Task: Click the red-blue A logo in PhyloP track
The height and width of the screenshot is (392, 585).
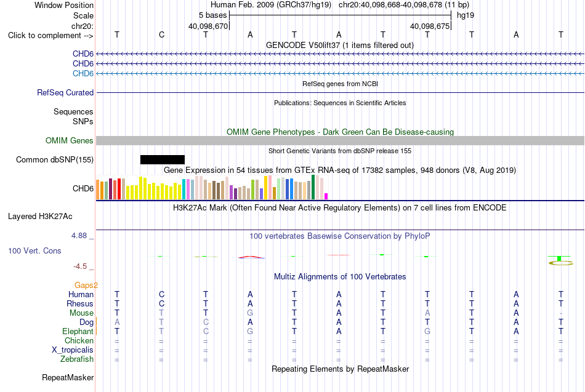Action: [x=251, y=257]
